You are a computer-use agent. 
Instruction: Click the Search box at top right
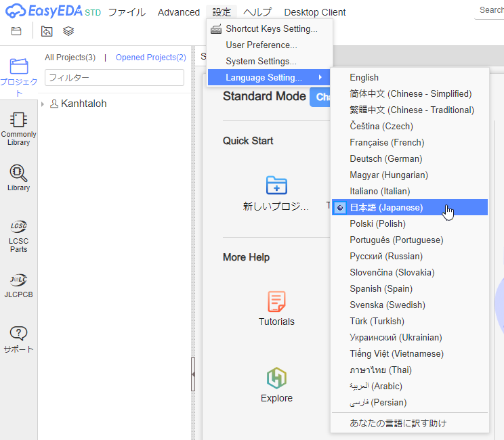click(x=490, y=10)
